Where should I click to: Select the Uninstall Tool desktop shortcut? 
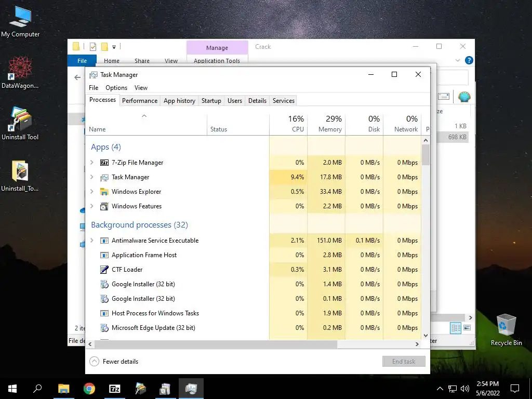pyautogui.click(x=20, y=124)
